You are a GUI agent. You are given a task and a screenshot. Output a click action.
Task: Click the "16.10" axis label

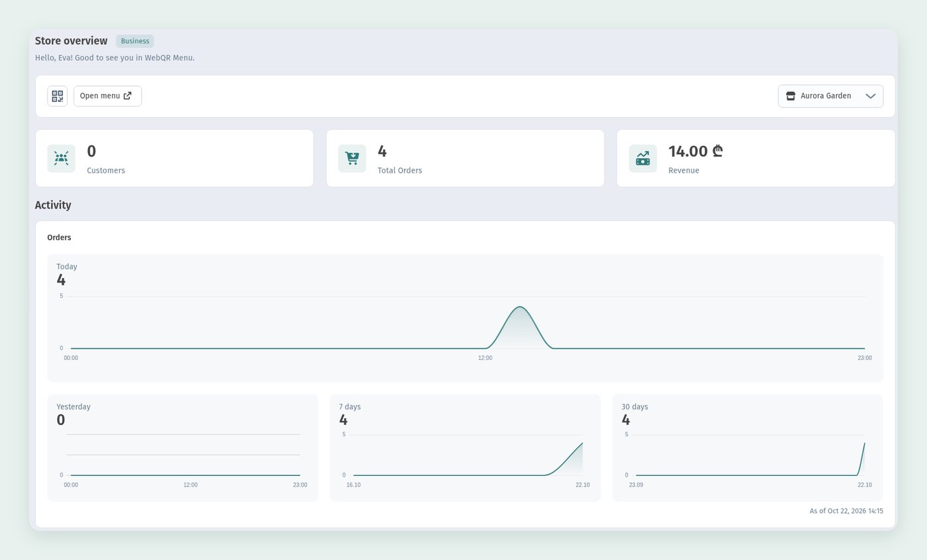pos(354,485)
